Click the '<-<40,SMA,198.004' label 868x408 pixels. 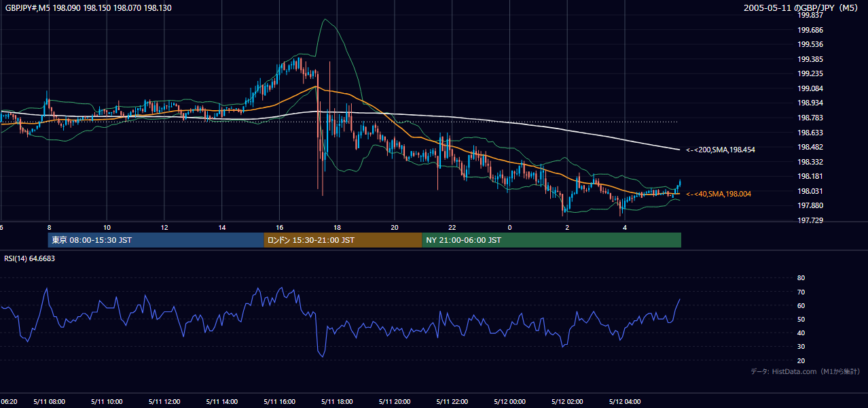point(719,194)
